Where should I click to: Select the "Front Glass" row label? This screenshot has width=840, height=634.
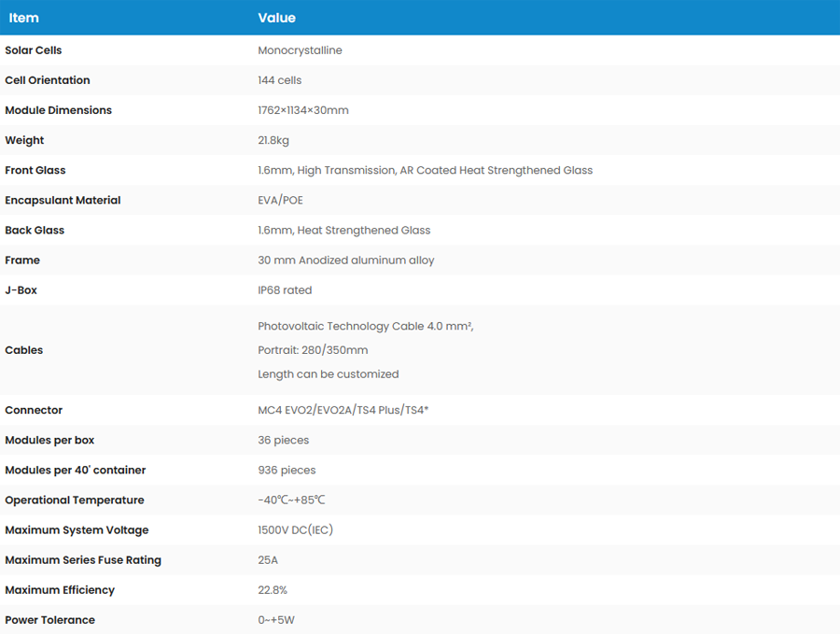tap(35, 170)
